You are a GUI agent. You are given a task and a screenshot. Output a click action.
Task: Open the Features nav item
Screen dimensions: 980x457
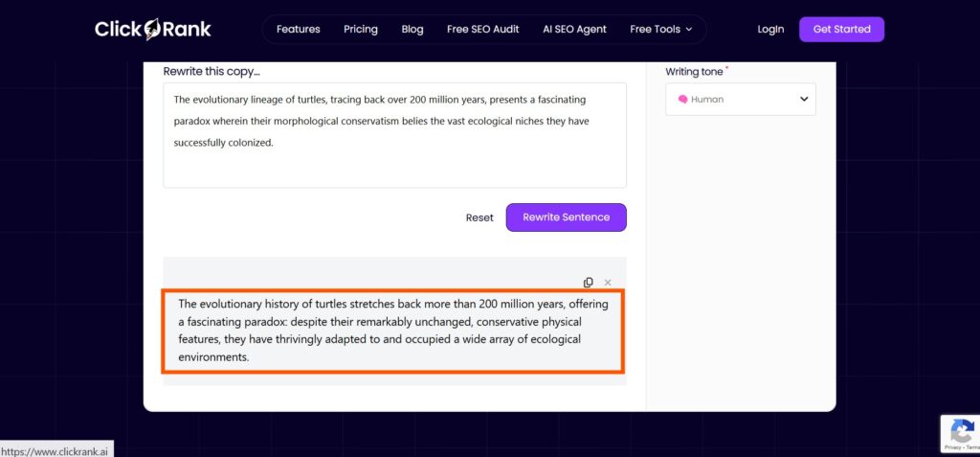299,30
